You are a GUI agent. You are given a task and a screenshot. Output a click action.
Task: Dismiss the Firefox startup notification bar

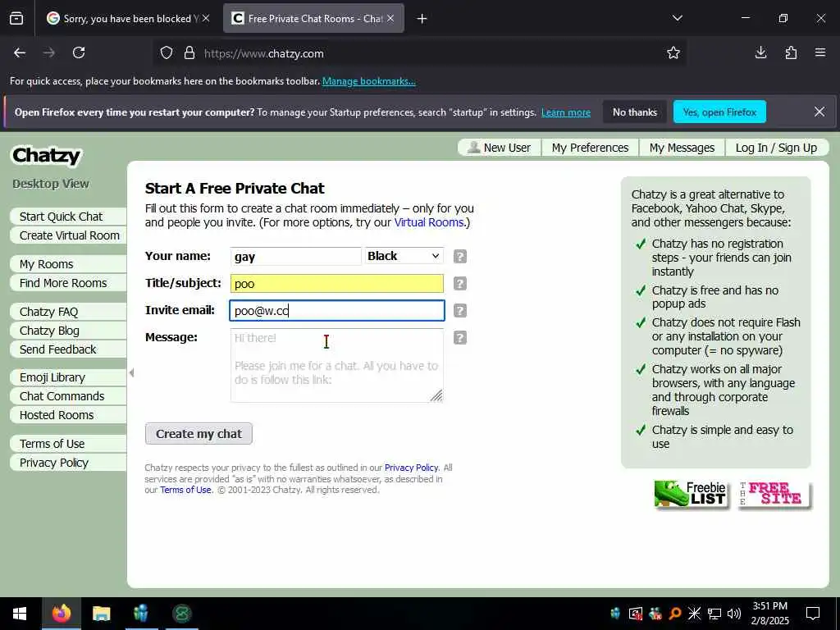click(x=819, y=112)
